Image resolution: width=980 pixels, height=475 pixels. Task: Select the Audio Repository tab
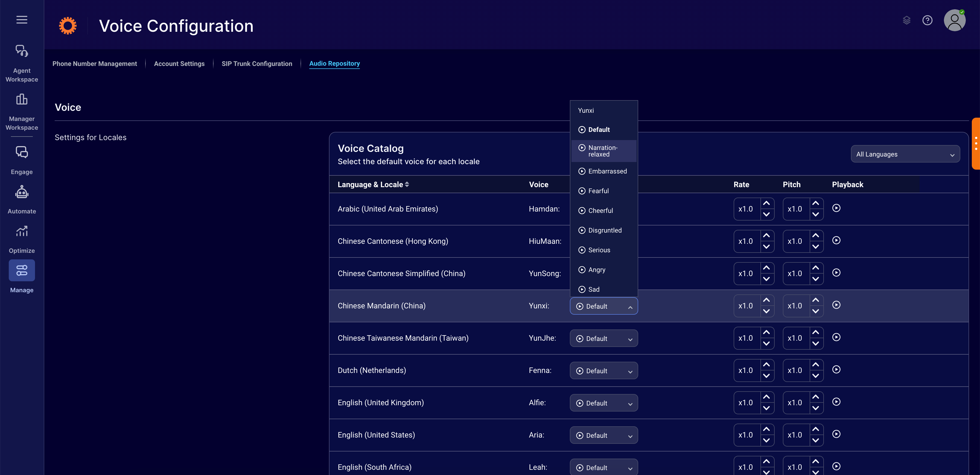click(x=334, y=63)
